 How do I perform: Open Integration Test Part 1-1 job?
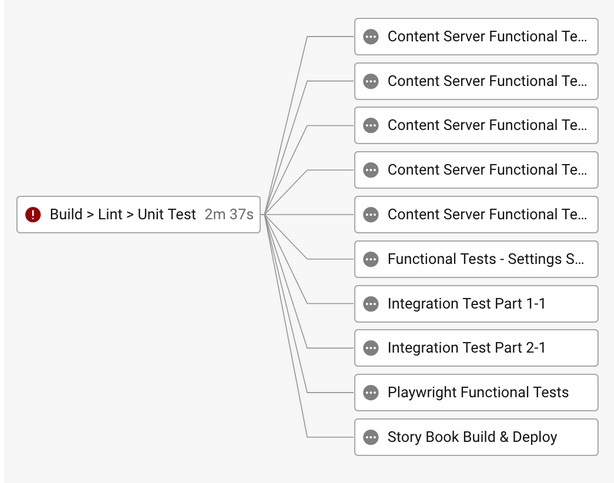(x=476, y=304)
